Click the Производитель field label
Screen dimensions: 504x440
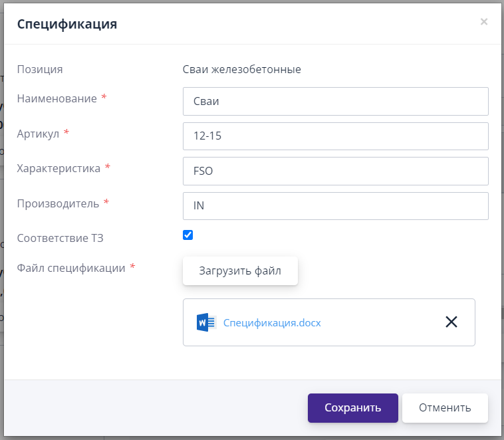[58, 203]
